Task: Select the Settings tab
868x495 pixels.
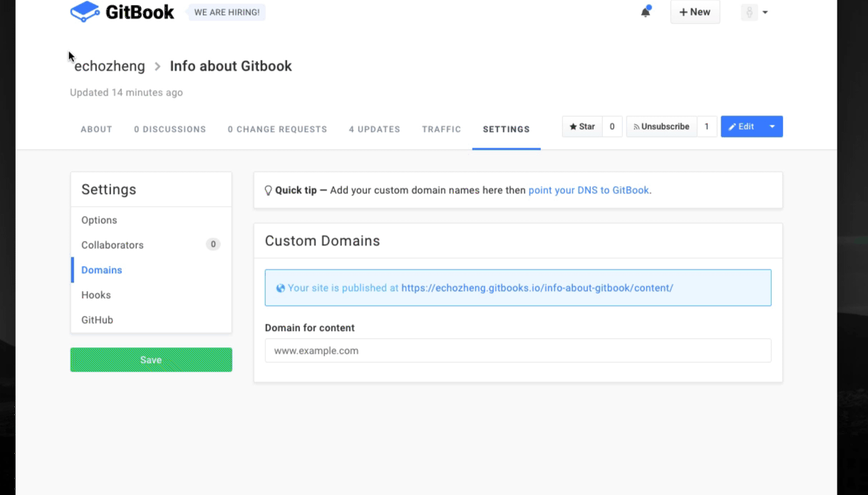Action: pos(506,129)
